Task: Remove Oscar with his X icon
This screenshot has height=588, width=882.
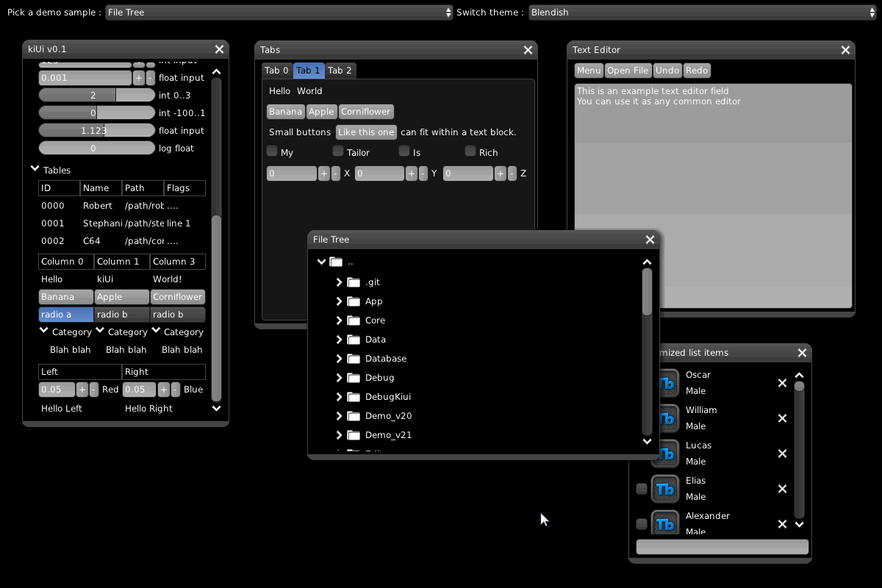Action: click(782, 383)
